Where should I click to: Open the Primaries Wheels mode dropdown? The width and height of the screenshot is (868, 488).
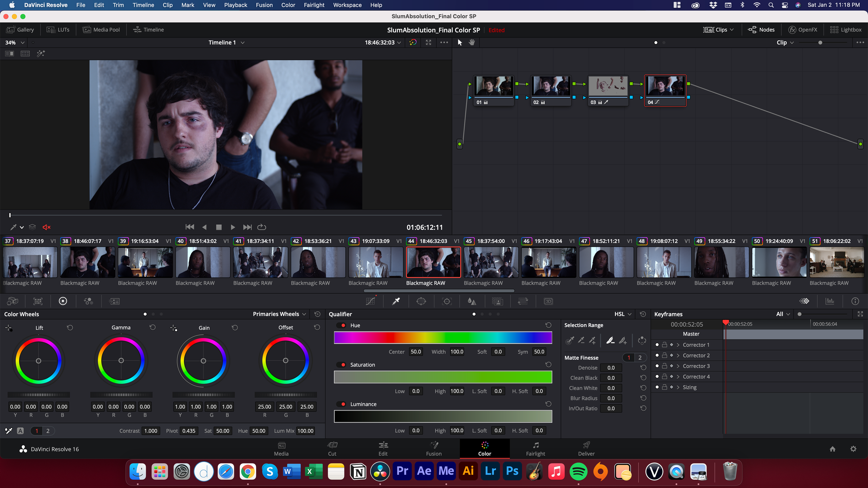[x=279, y=314]
